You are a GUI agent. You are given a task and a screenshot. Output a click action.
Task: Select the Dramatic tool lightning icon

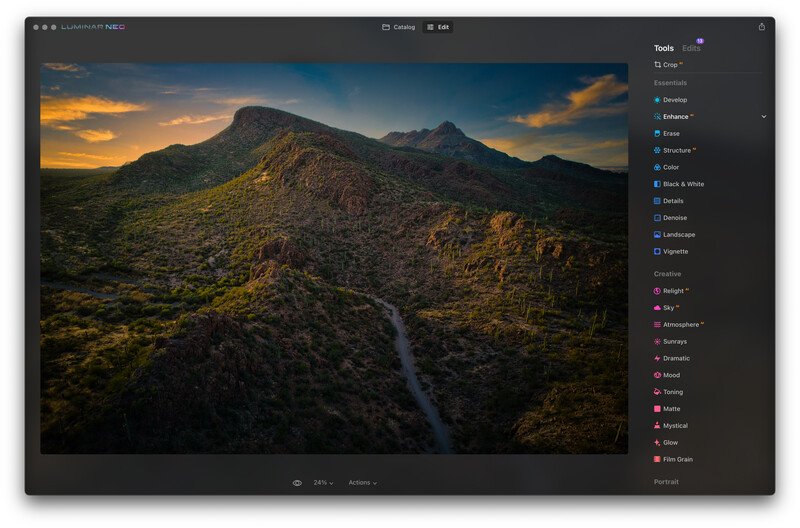click(x=657, y=359)
